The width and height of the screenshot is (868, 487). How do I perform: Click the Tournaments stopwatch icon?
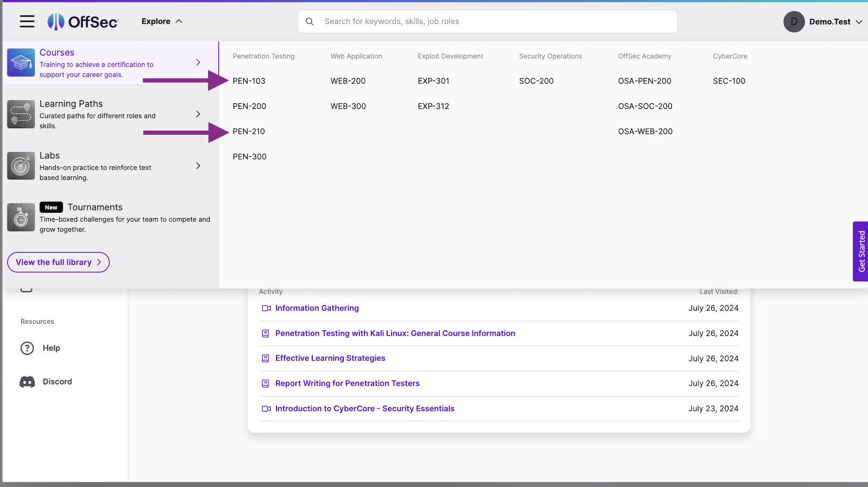tap(21, 217)
